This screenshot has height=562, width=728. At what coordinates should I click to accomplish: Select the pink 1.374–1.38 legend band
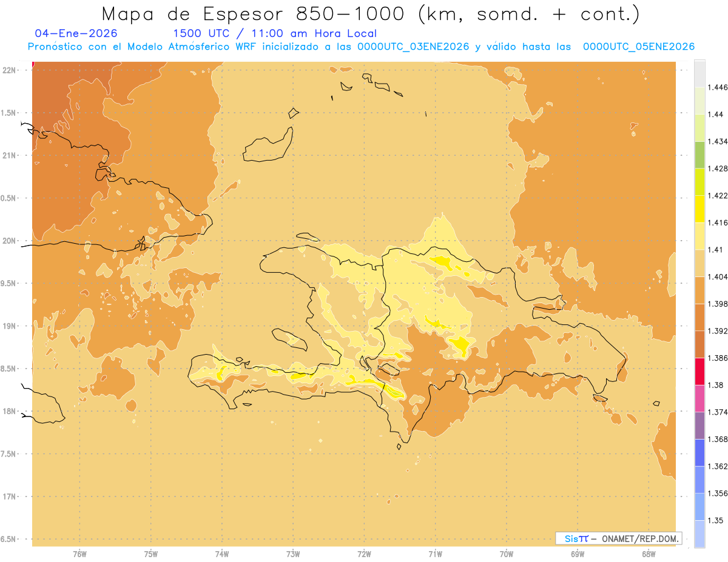(x=699, y=398)
